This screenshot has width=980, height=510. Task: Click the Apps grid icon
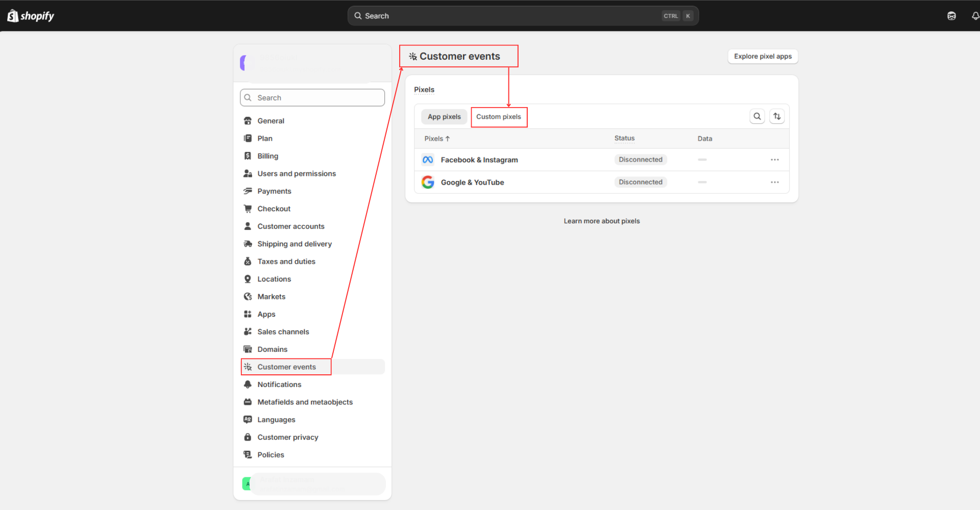point(248,314)
